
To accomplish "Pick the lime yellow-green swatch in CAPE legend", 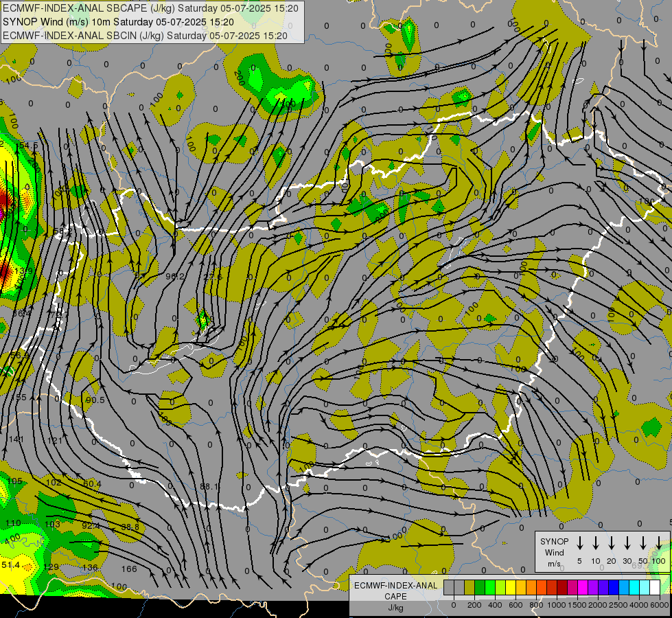I will tap(500, 587).
